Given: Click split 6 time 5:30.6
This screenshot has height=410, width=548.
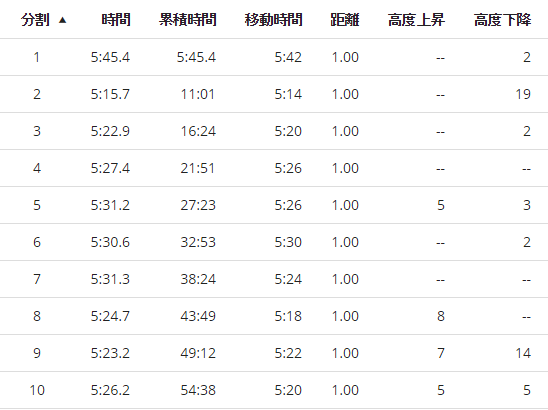Looking at the screenshot, I should point(110,242).
